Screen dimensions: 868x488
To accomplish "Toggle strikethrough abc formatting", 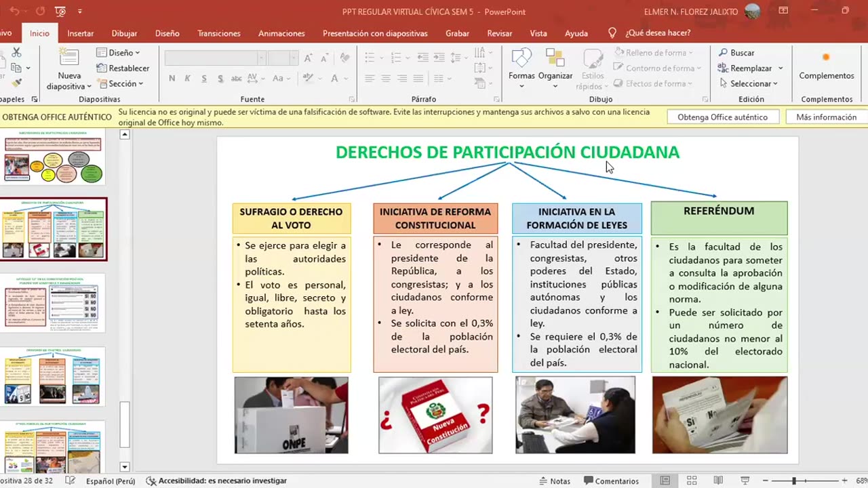I will click(237, 79).
